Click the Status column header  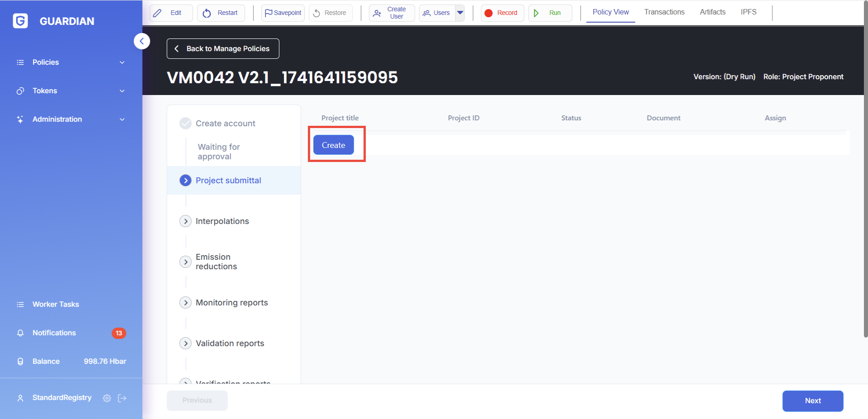coord(571,118)
